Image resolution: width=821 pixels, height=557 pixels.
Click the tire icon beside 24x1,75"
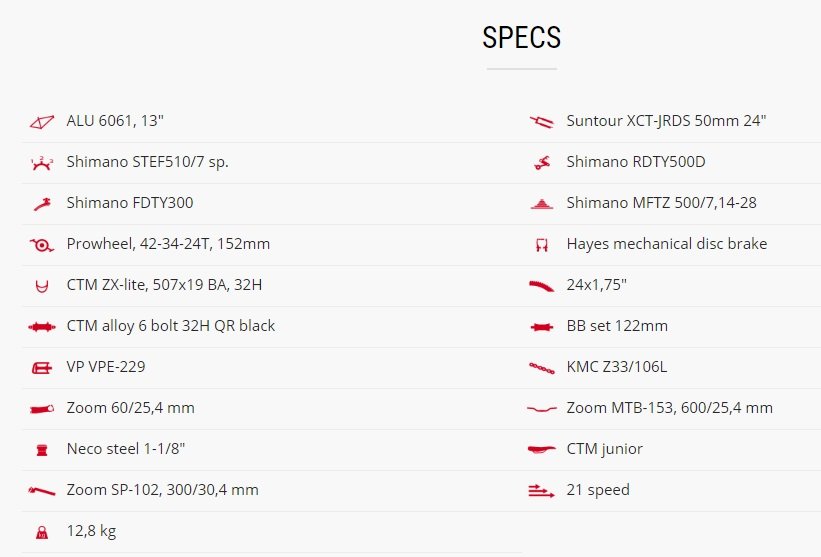point(541,286)
